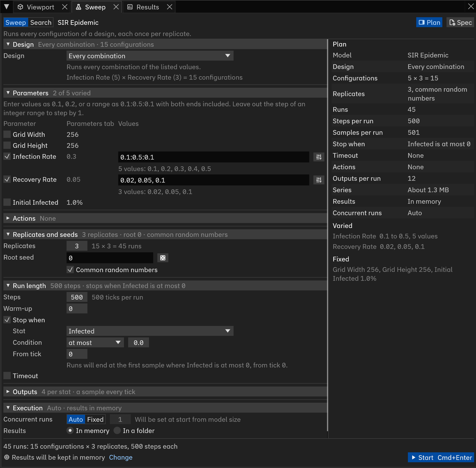Image resolution: width=476 pixels, height=468 pixels.
Task: Expand the Actions section
Action: [165, 218]
